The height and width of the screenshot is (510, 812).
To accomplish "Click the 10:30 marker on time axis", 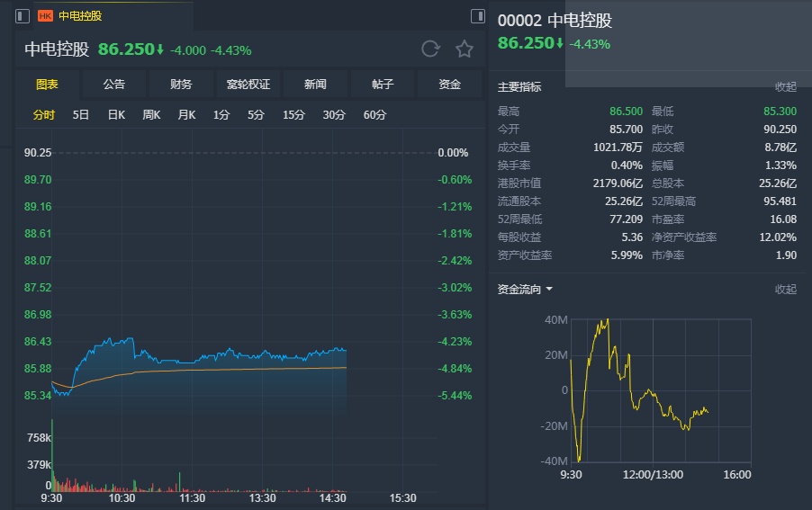I will (122, 497).
